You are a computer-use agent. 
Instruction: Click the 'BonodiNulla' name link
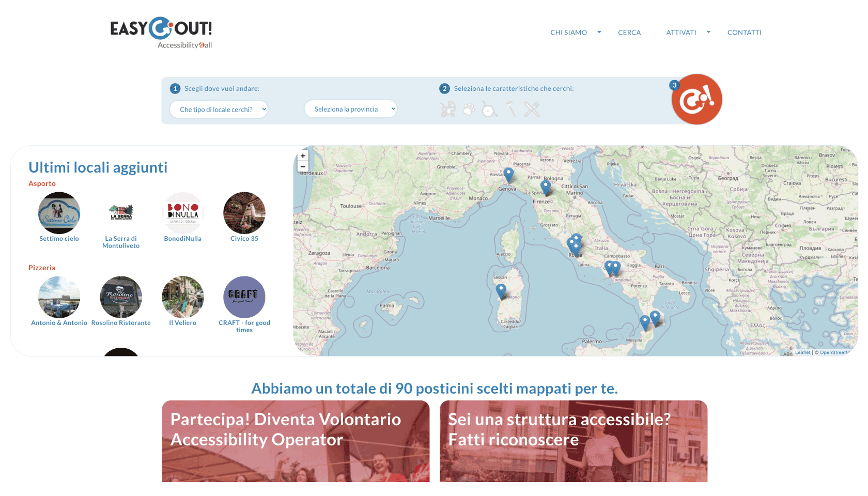coord(183,239)
